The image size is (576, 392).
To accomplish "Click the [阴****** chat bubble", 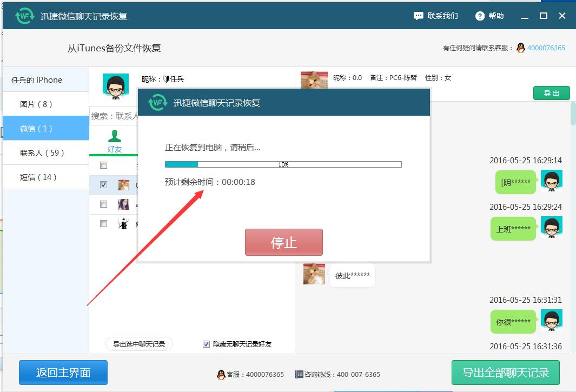I will tap(515, 182).
